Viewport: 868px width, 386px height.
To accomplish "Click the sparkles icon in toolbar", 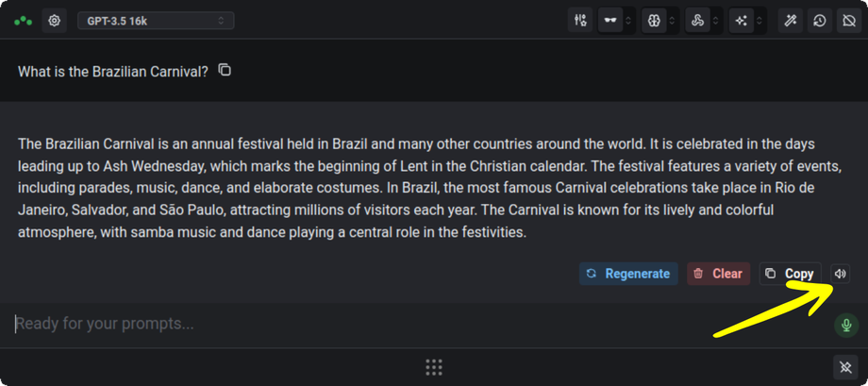I will [x=742, y=20].
